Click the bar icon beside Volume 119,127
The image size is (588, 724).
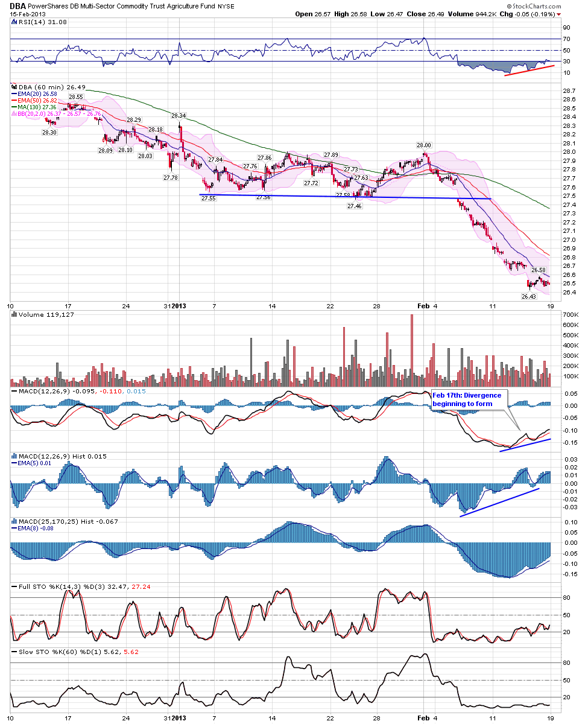click(x=14, y=314)
